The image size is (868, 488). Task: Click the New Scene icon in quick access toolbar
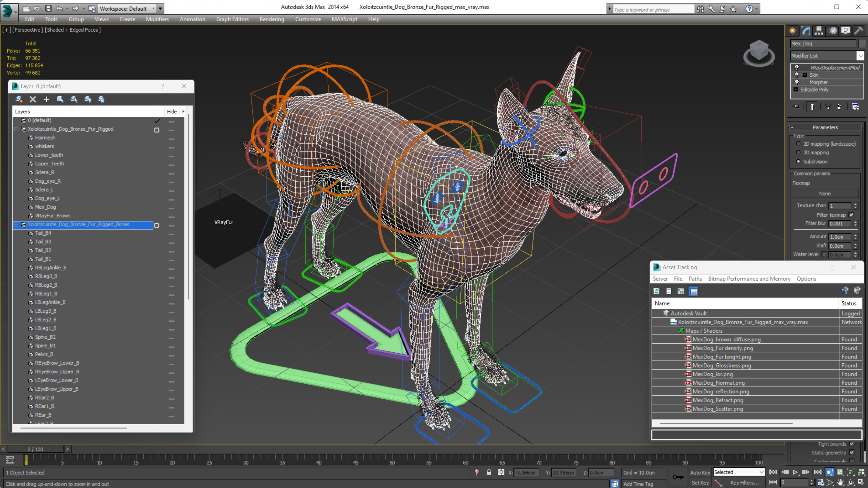[26, 9]
